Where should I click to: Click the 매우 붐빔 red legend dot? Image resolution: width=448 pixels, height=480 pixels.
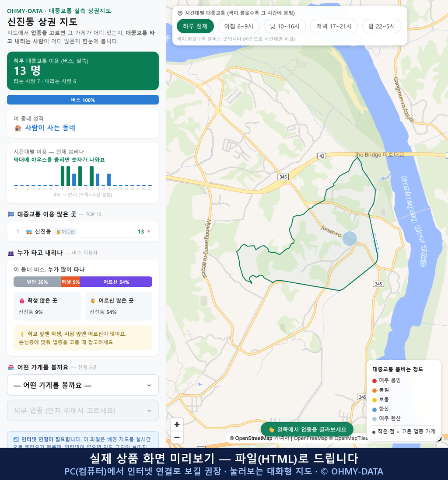[x=374, y=381]
